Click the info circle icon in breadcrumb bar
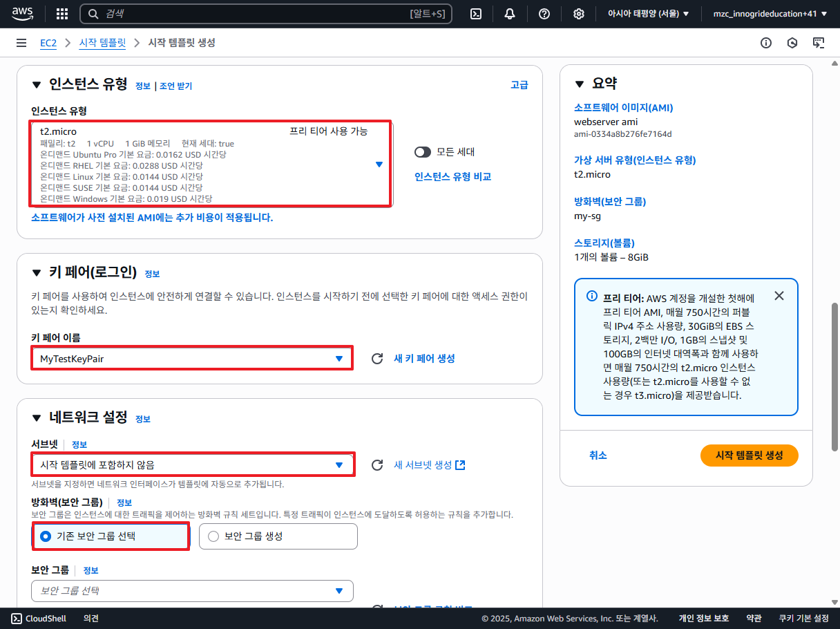840x629 pixels. click(x=766, y=43)
